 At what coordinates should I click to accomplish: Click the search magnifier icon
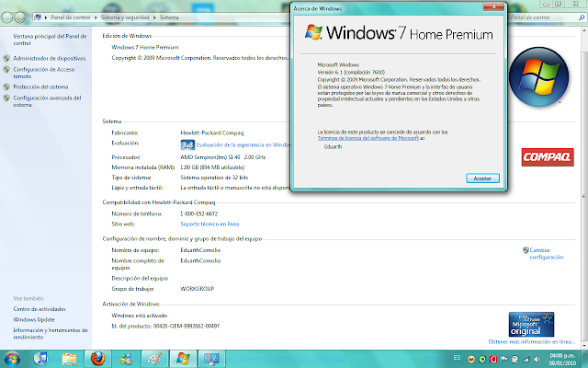pyautogui.click(x=582, y=17)
